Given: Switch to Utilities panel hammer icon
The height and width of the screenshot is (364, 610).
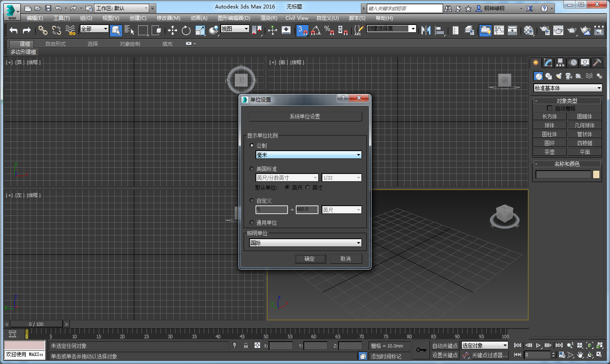Looking at the screenshot, I should point(597,63).
